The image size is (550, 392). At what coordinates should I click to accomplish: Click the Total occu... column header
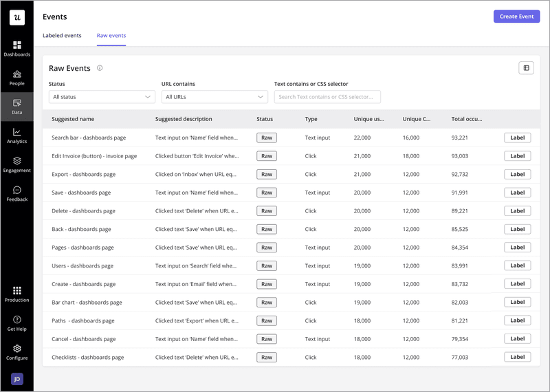coord(467,119)
